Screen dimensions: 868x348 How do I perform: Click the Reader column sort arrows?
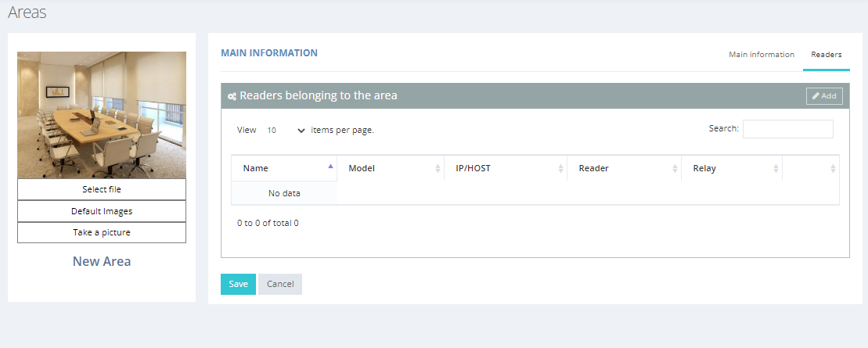click(675, 169)
